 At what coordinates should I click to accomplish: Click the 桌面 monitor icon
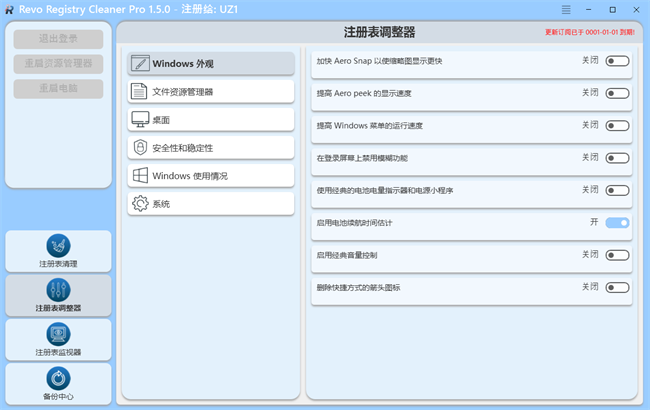coord(139,120)
